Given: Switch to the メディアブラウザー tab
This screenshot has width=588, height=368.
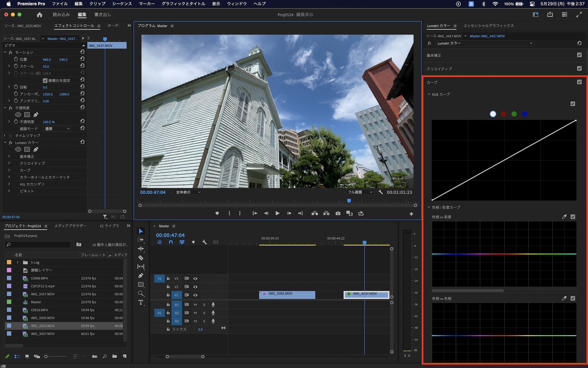Looking at the screenshot, I should [70, 226].
